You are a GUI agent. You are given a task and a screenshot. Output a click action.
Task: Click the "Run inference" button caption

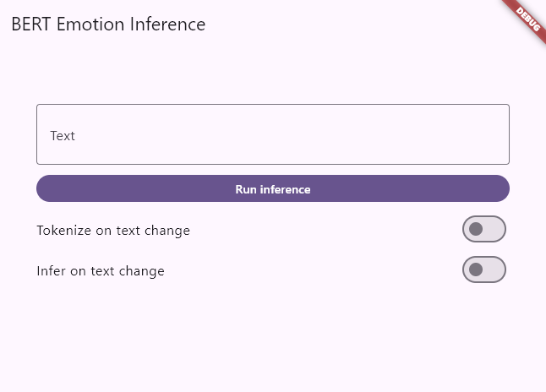(272, 189)
